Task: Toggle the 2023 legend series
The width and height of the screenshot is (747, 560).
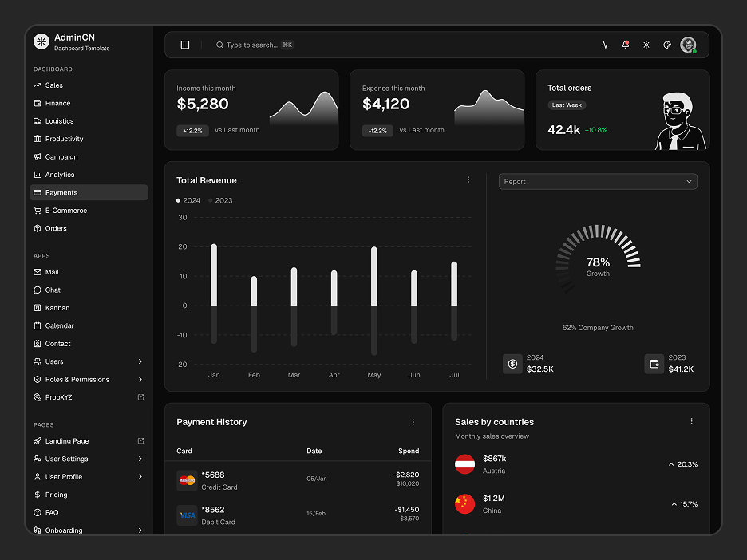Action: pos(220,200)
